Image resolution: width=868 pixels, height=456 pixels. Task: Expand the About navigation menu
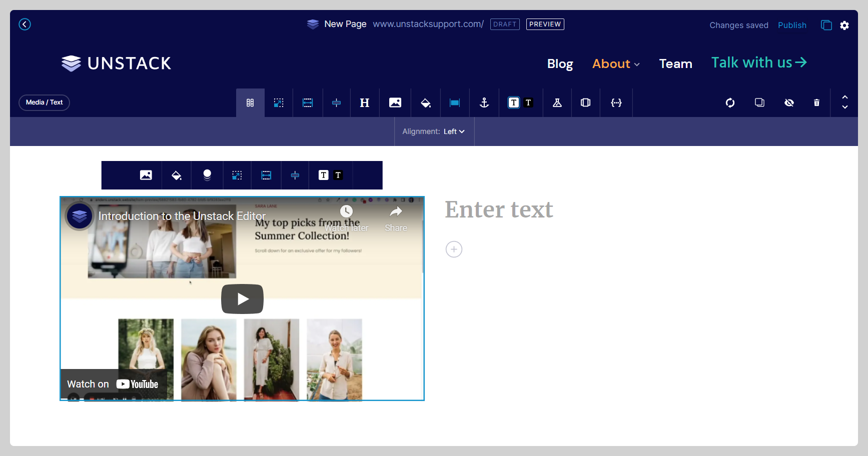tap(616, 63)
